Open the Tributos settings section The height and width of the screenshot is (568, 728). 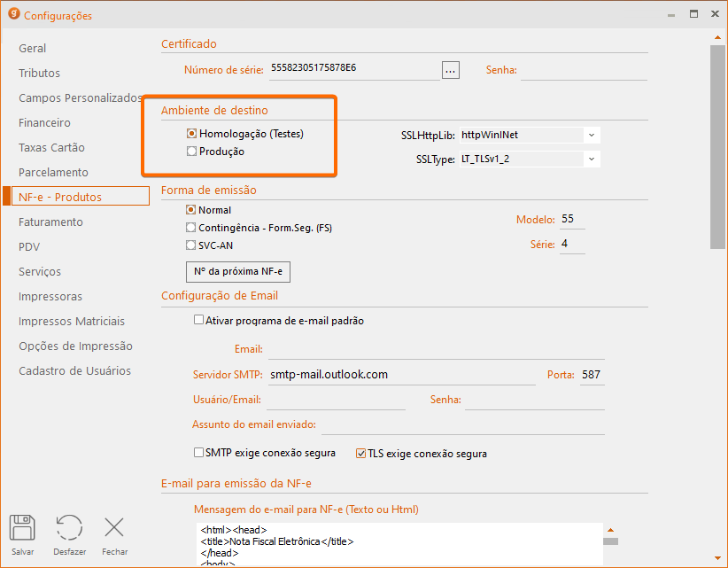(x=39, y=73)
